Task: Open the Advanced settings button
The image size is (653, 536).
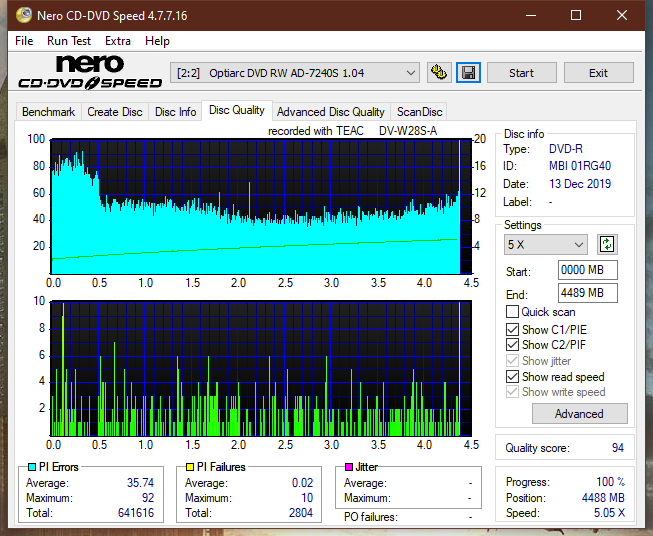Action: click(579, 414)
